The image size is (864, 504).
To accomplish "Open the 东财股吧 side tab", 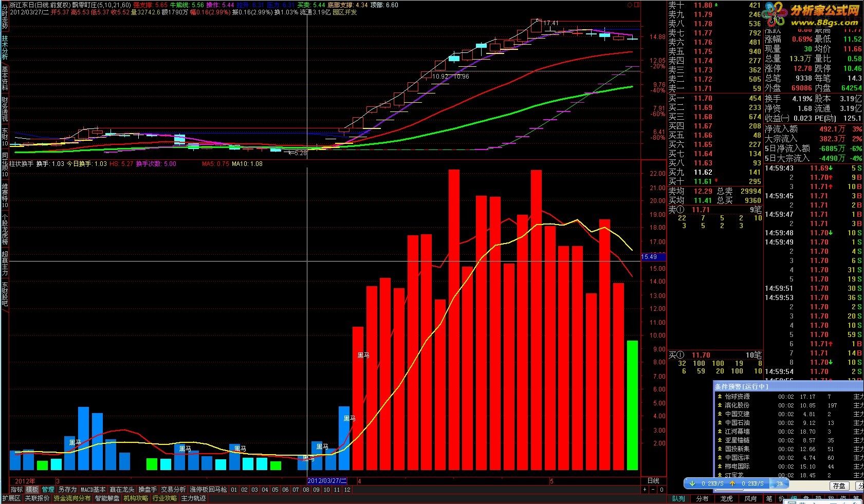I will point(5,294).
